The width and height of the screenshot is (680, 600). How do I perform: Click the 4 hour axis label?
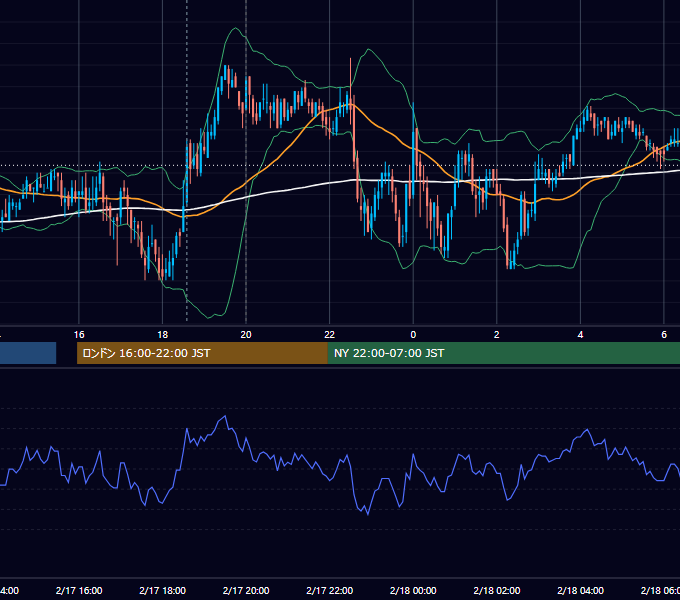pyautogui.click(x=580, y=335)
